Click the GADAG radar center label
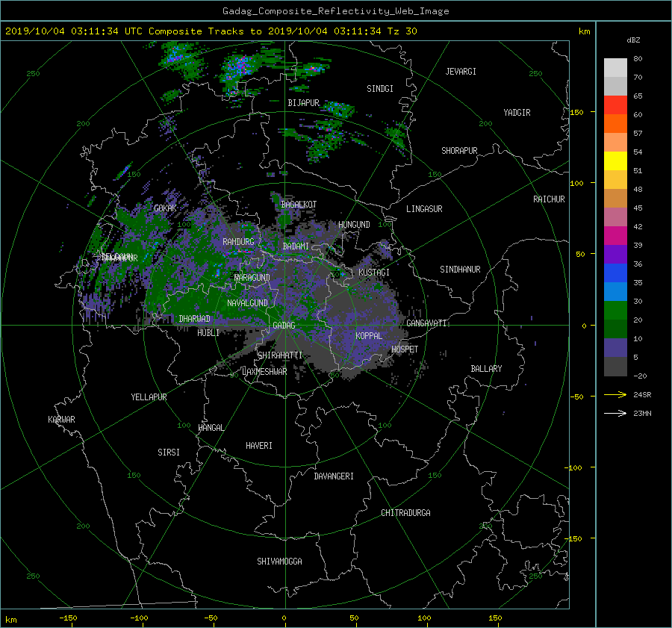 pos(284,326)
